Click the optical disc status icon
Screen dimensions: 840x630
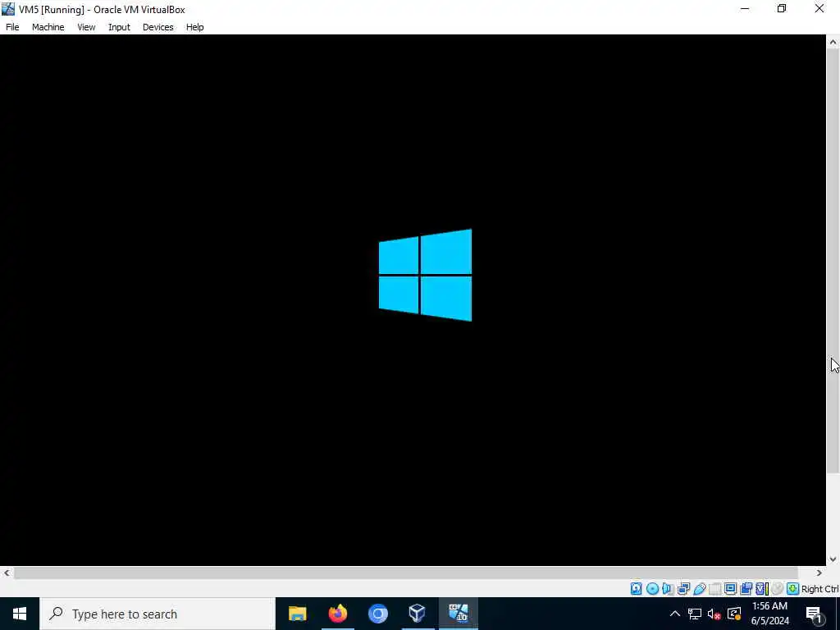click(x=652, y=589)
